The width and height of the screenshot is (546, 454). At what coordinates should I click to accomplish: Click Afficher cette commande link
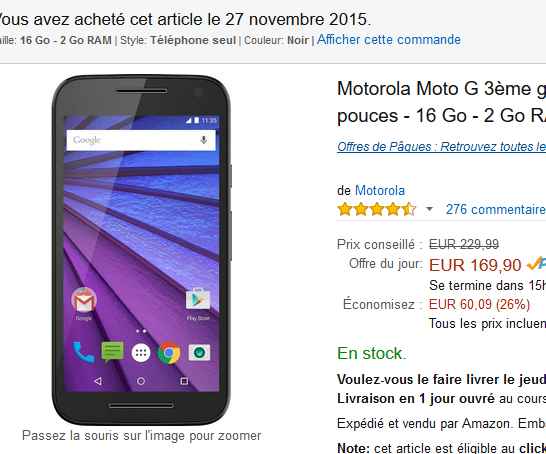[x=389, y=40]
